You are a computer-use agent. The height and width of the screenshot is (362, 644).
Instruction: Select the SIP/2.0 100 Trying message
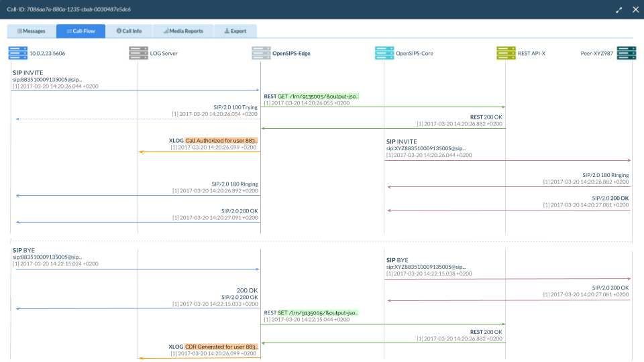coord(235,107)
